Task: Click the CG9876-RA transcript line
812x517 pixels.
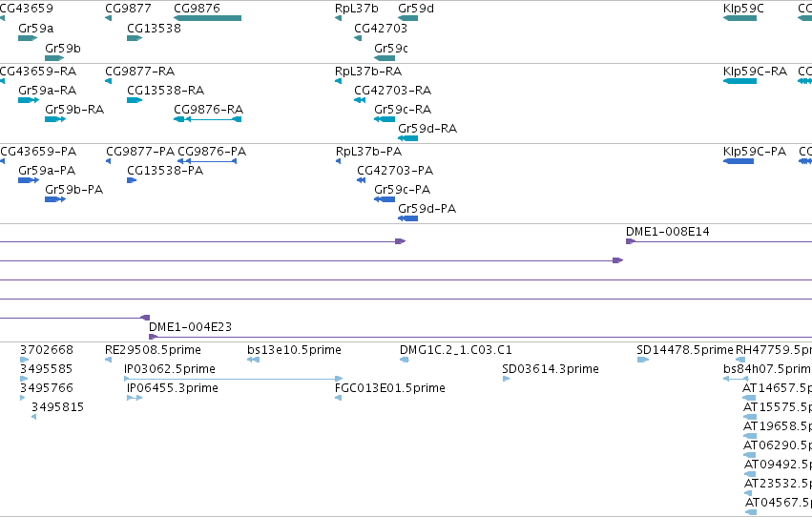Action: (208, 119)
